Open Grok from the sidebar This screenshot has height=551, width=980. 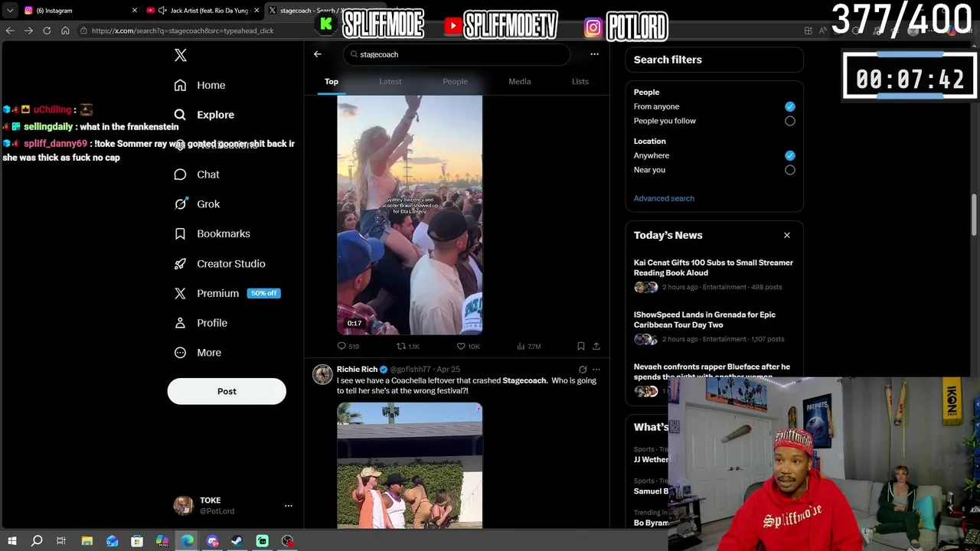pyautogui.click(x=197, y=204)
